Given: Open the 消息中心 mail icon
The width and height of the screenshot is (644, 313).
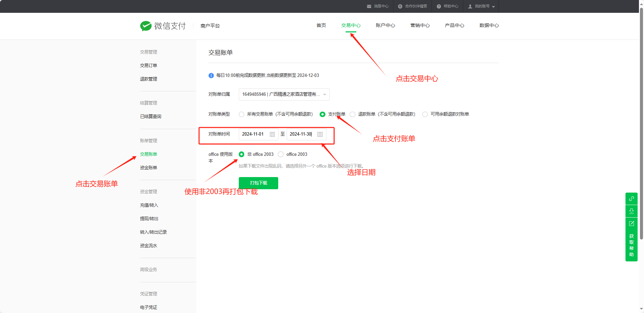Looking at the screenshot, I should (369, 6).
